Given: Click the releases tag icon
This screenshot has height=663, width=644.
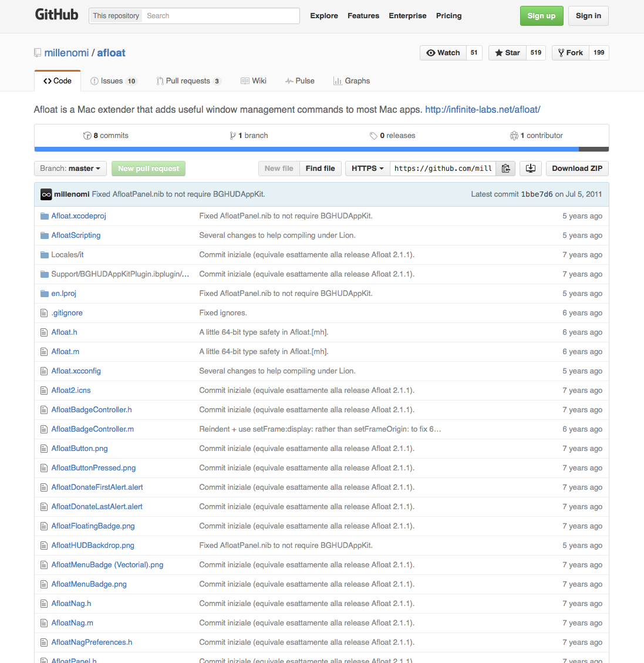Looking at the screenshot, I should tap(373, 135).
